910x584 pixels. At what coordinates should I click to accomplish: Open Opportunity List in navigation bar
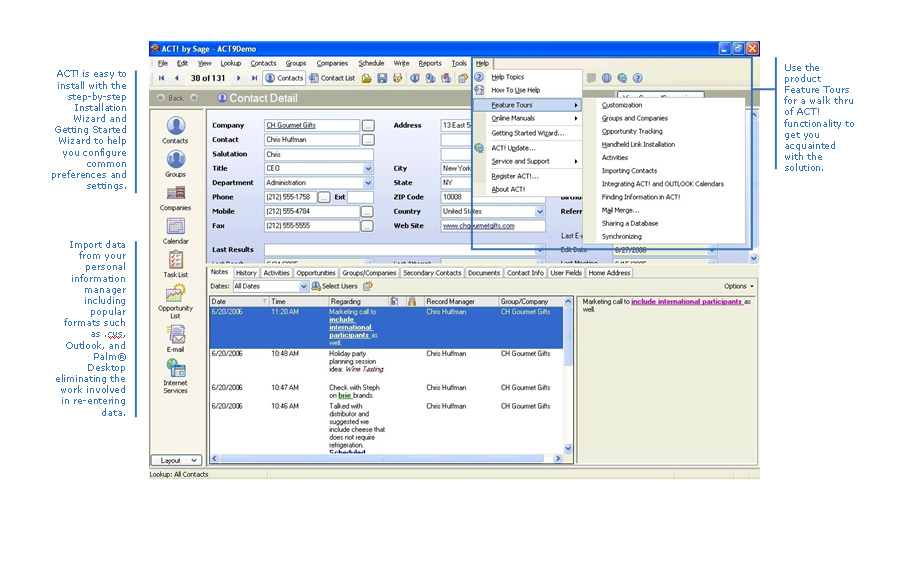(175, 301)
